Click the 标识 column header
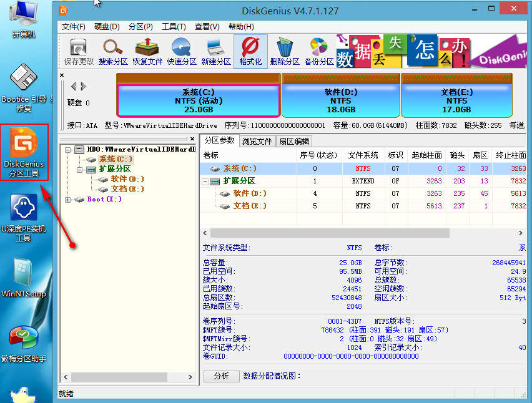Viewport: 532px width, 403px height. (396, 155)
